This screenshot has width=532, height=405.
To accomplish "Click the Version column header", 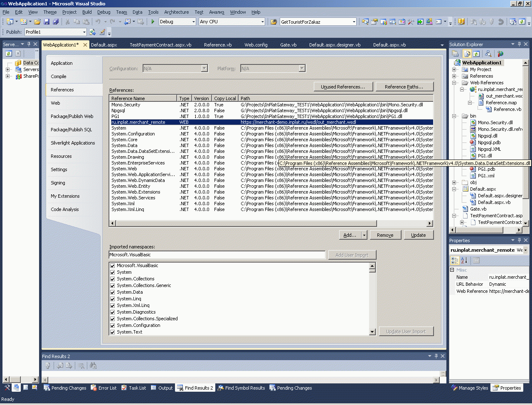I will 202,98.
